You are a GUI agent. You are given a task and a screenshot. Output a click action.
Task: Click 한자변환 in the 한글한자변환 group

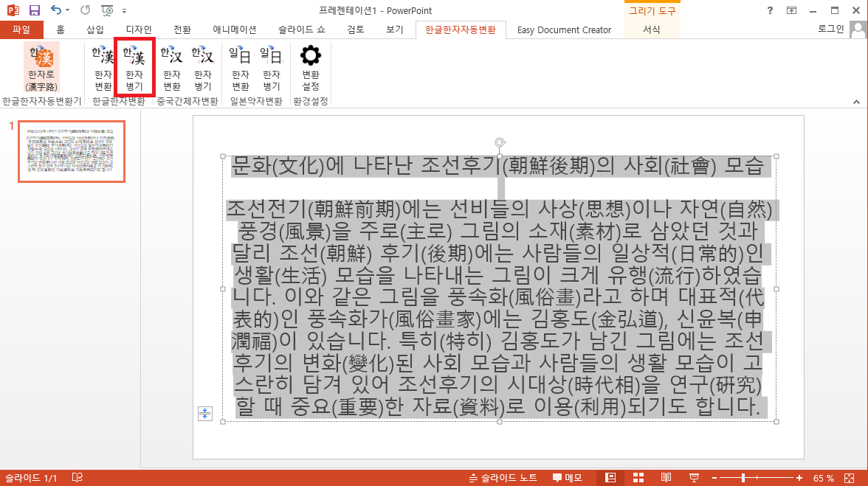(x=103, y=68)
